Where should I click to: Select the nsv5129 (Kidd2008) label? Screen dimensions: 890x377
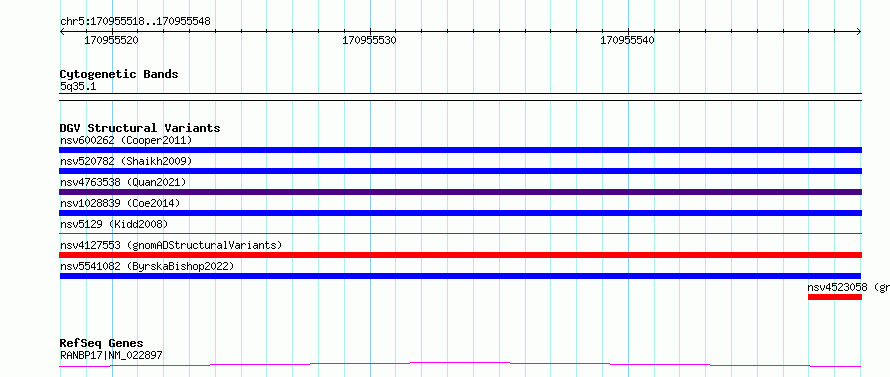pyautogui.click(x=114, y=224)
